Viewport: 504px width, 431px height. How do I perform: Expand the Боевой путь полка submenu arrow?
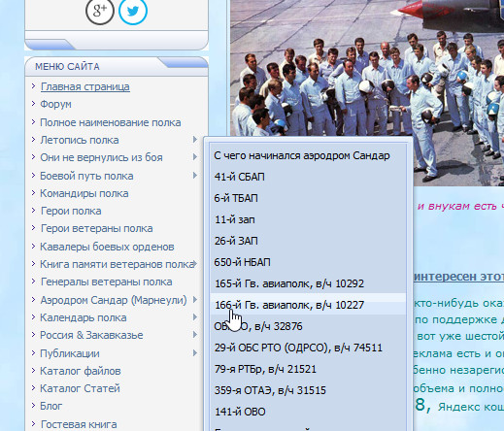(195, 176)
